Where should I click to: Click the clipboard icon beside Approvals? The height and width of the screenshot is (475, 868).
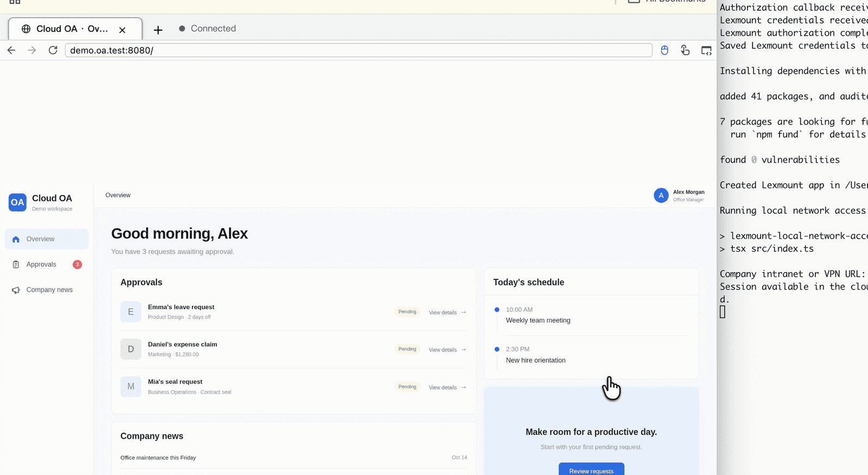pyautogui.click(x=16, y=265)
